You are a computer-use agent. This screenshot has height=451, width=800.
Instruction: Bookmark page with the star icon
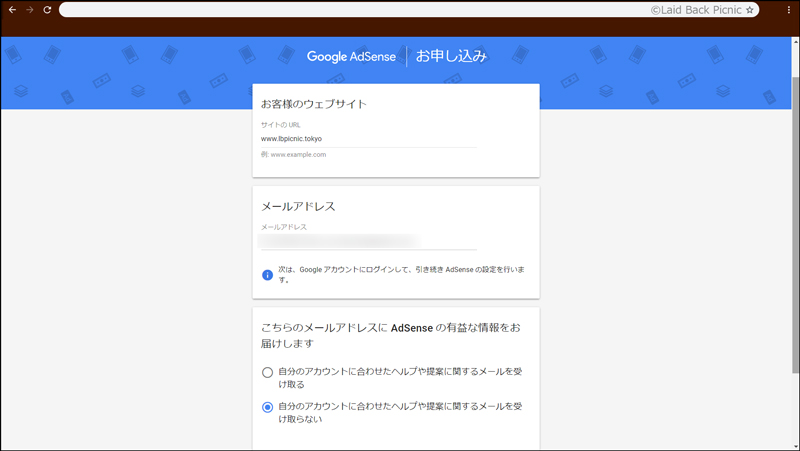tap(749, 10)
